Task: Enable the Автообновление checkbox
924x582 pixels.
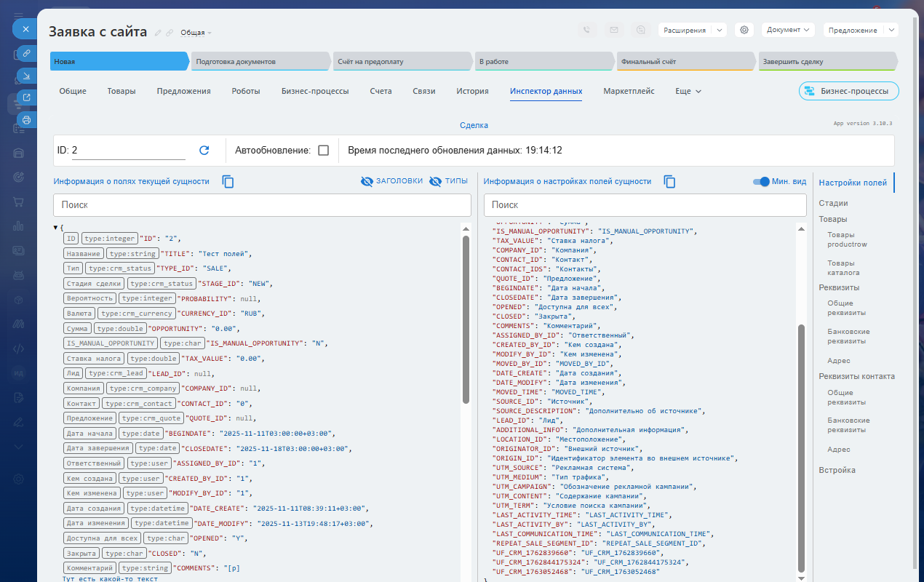Action: tap(324, 151)
